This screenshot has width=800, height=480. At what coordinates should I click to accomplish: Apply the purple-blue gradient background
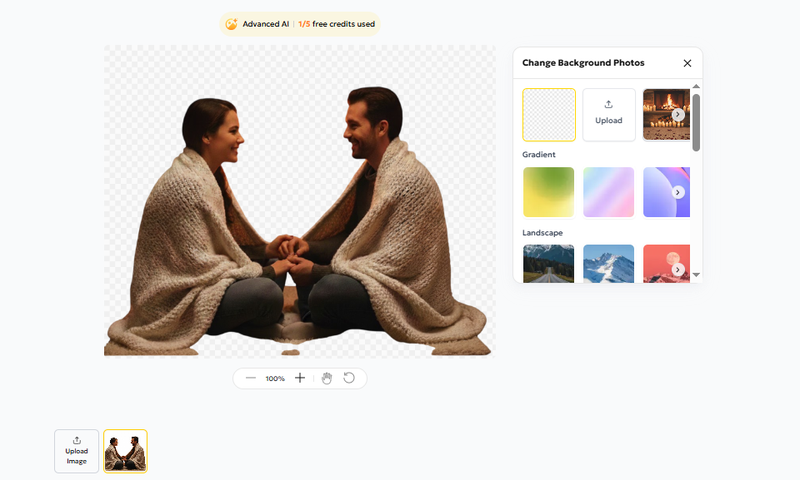[666, 192]
